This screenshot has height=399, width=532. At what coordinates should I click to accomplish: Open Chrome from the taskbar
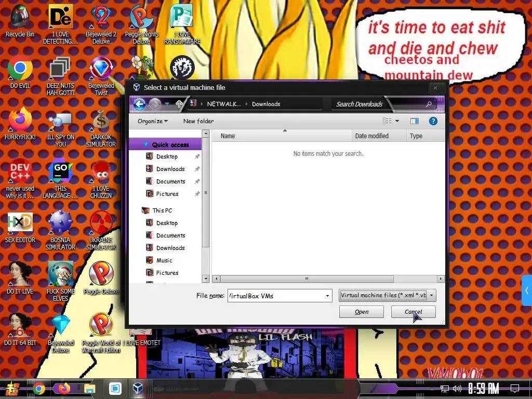coord(38,389)
